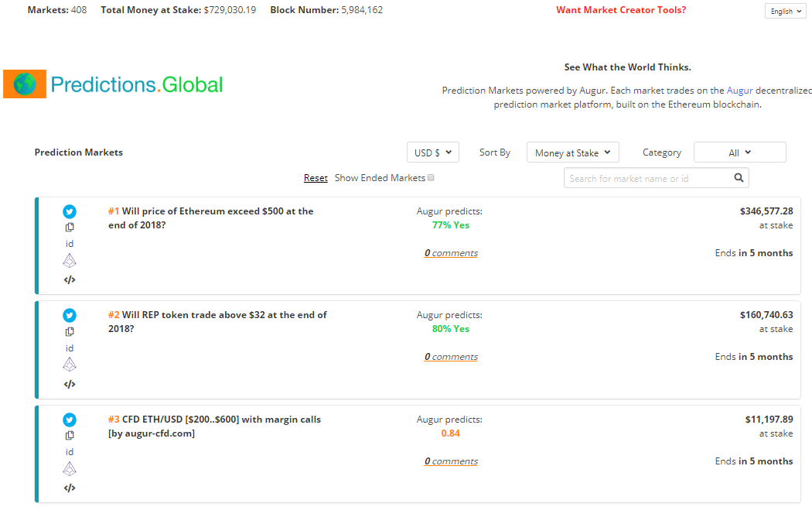Click the $160,740.63 stake amount
The width and height of the screenshot is (812, 507).
766,315
